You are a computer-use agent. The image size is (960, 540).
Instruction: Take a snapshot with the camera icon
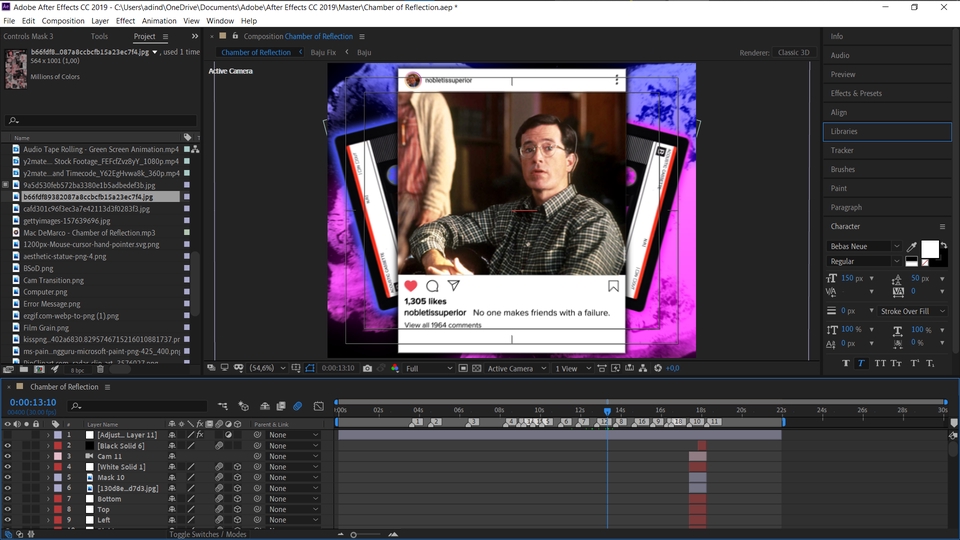click(x=368, y=368)
